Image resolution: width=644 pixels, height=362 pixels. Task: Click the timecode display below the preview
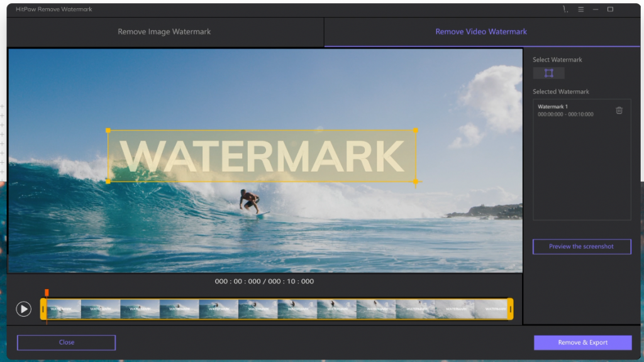click(x=264, y=281)
